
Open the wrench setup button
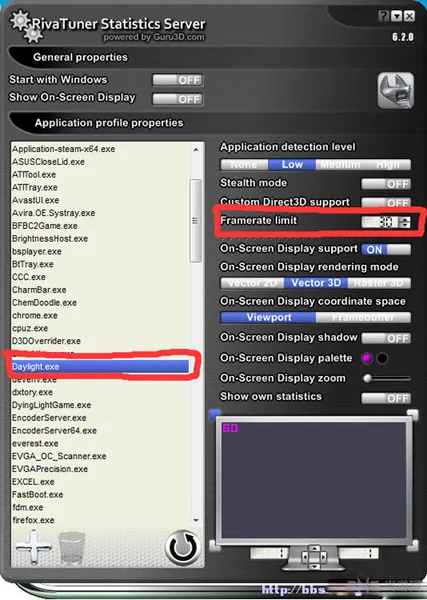[395, 91]
